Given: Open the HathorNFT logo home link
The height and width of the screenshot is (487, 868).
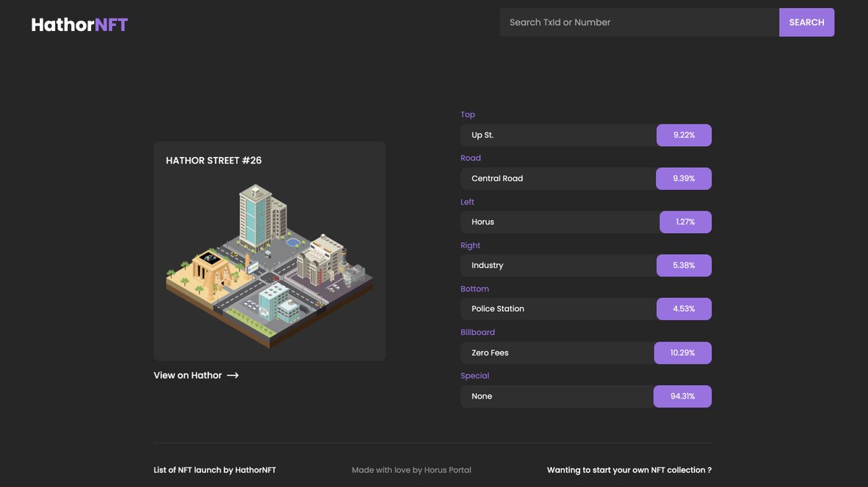Looking at the screenshot, I should [x=80, y=25].
